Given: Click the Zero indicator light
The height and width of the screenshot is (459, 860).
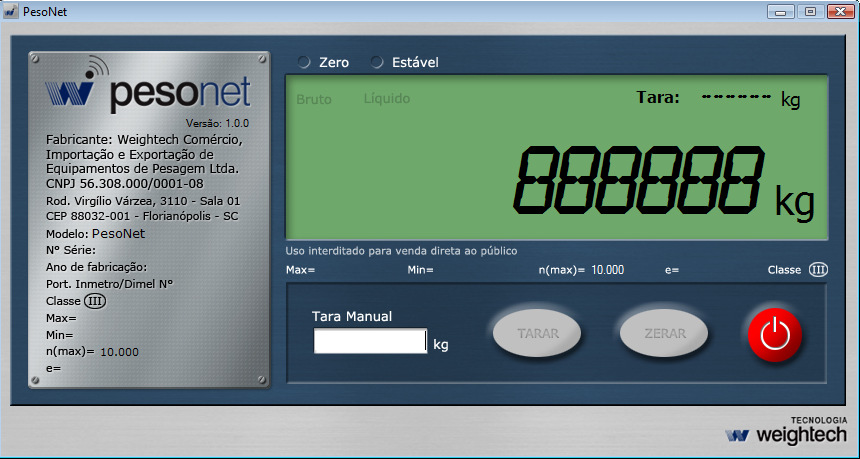Looking at the screenshot, I should 303,62.
